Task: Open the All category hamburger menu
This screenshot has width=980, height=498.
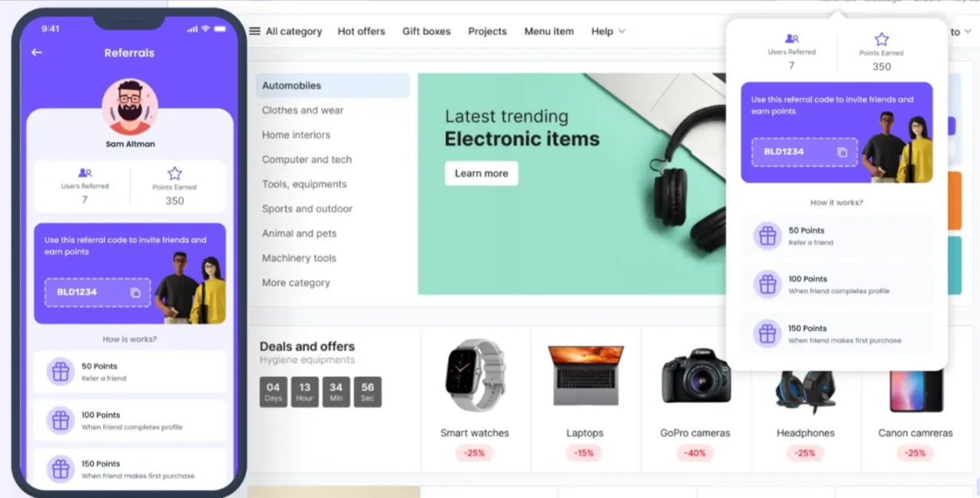Action: [x=255, y=31]
